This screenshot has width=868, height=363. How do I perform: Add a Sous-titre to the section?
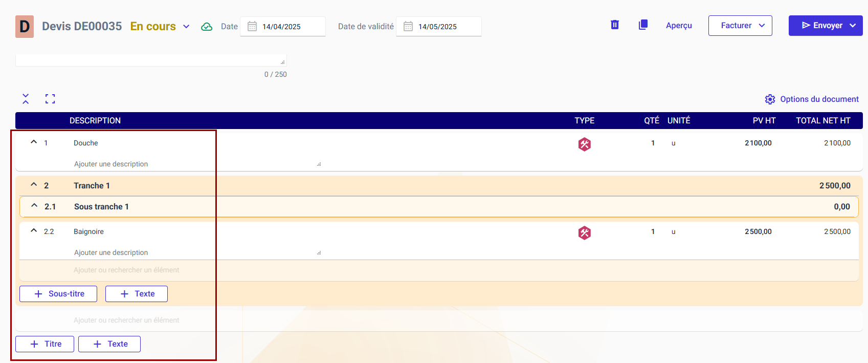coord(58,294)
